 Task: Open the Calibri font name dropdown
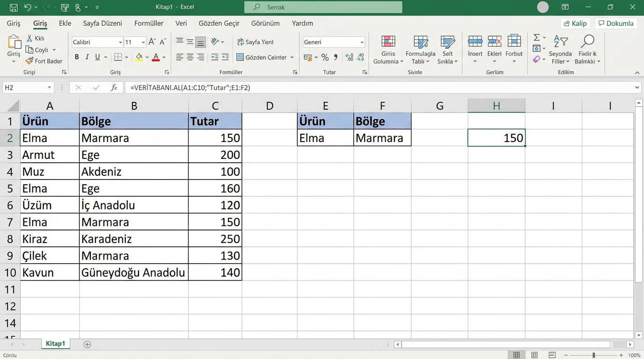coord(120,42)
